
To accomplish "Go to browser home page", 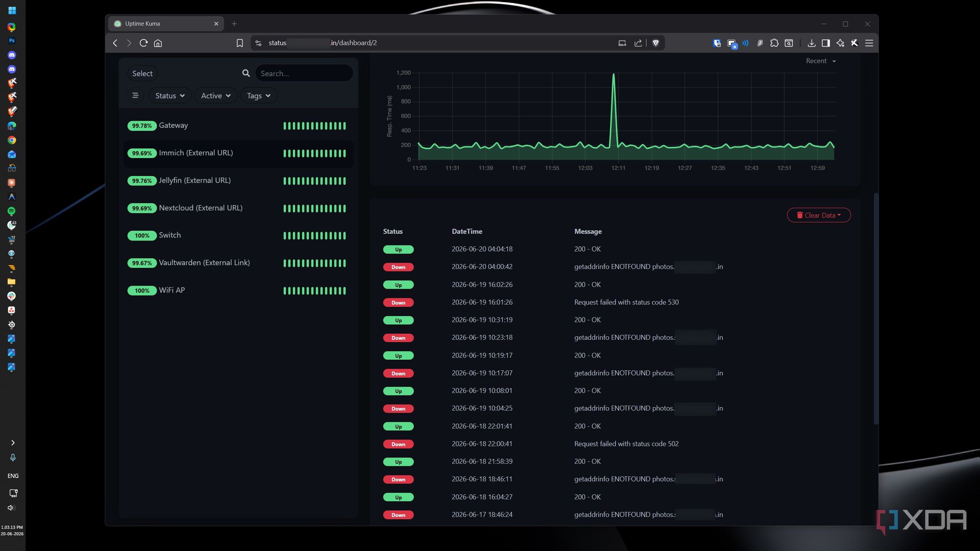I will click(x=158, y=43).
